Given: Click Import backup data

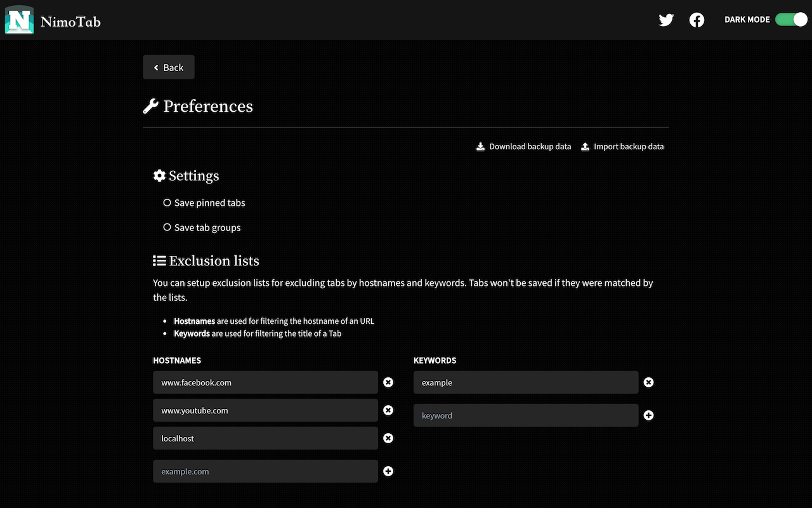Looking at the screenshot, I should coord(622,147).
